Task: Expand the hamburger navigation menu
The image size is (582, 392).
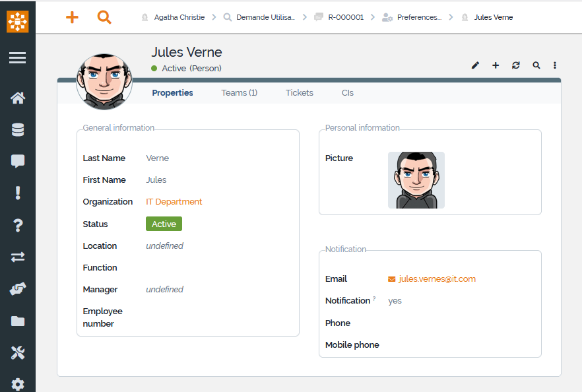Action: [x=18, y=58]
